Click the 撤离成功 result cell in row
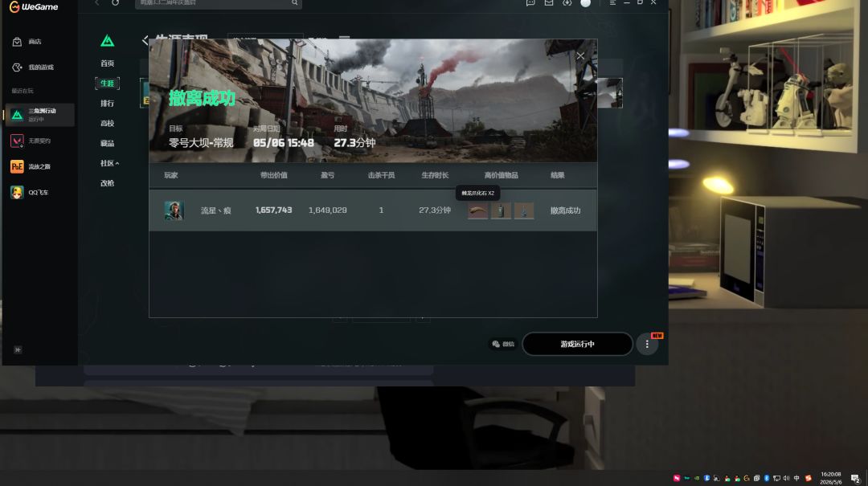This screenshot has width=868, height=486. (x=565, y=210)
